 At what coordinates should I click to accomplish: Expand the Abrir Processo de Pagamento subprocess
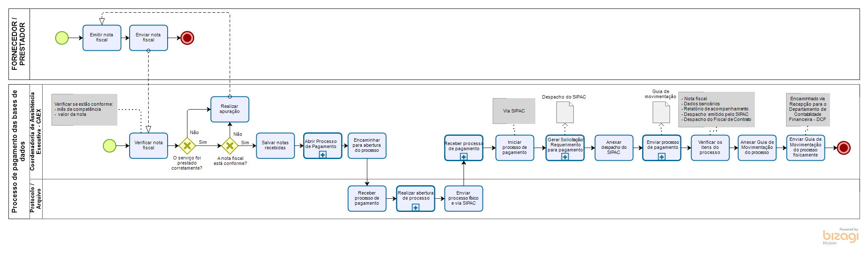pos(323,155)
